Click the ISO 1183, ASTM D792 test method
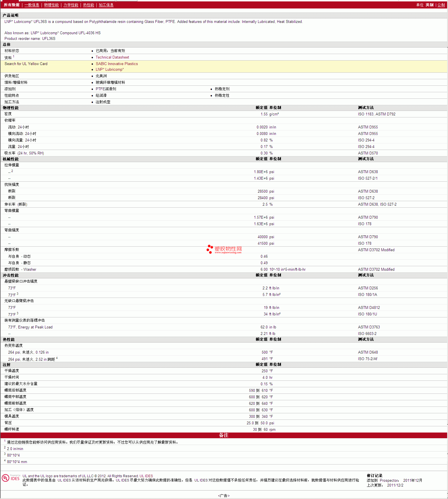The width and height of the screenshot is (448, 499). click(x=377, y=114)
